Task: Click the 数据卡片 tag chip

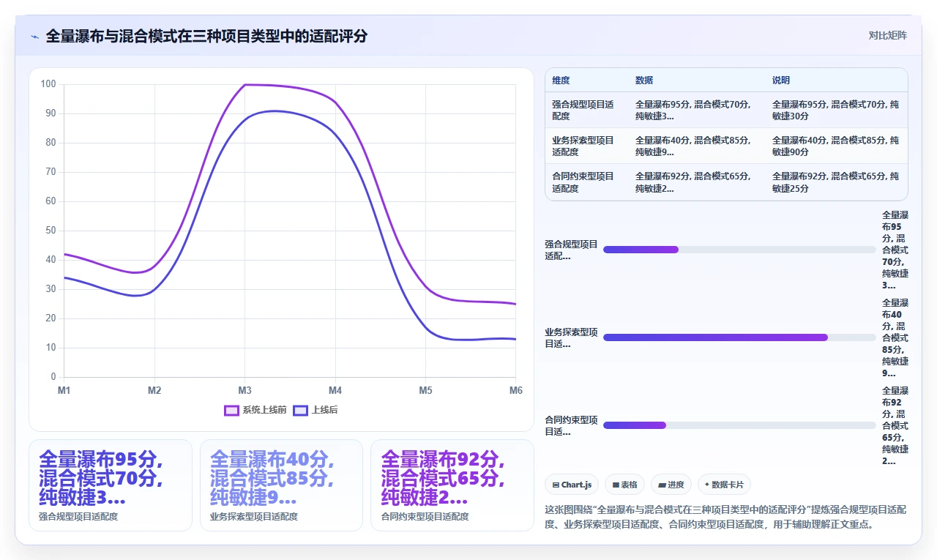Action: click(x=724, y=485)
